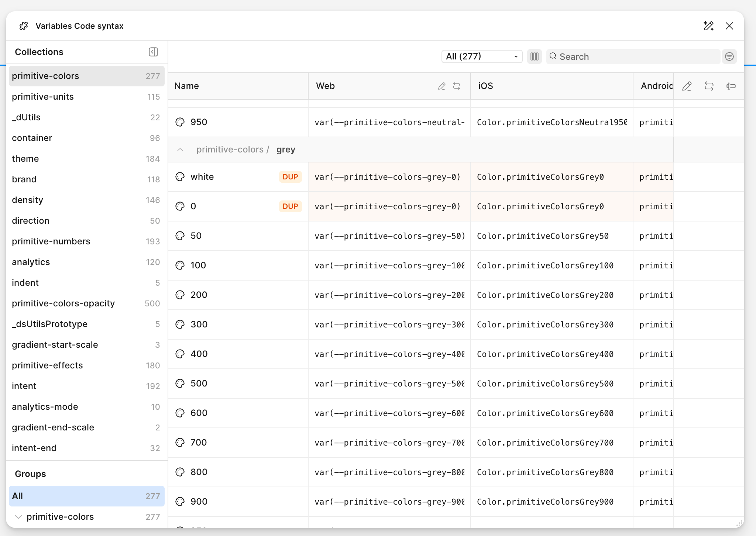Collapse primitive-colors group in Groups tree
756x536 pixels.
pyautogui.click(x=18, y=517)
